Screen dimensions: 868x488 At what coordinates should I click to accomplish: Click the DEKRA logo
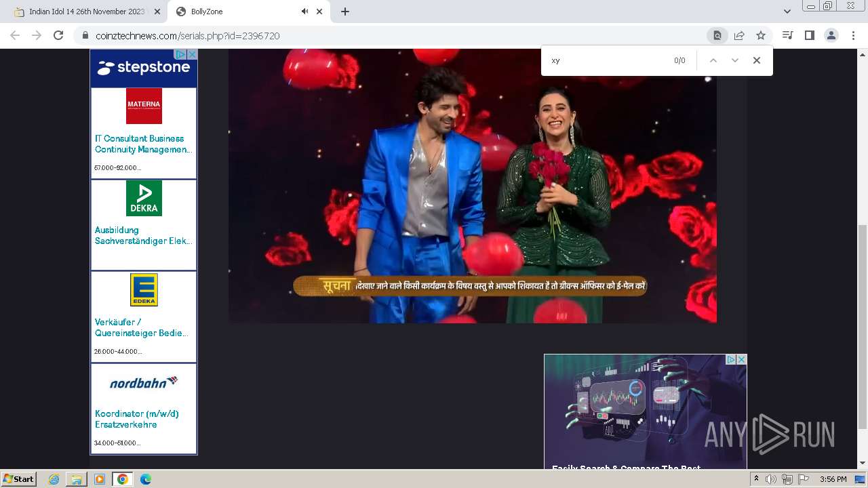coord(144,198)
